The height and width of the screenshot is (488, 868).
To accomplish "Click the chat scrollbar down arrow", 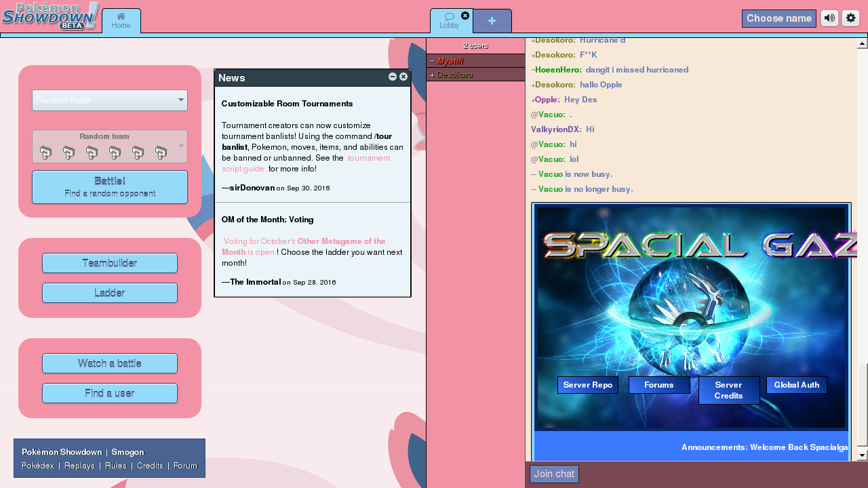I will click(x=863, y=455).
